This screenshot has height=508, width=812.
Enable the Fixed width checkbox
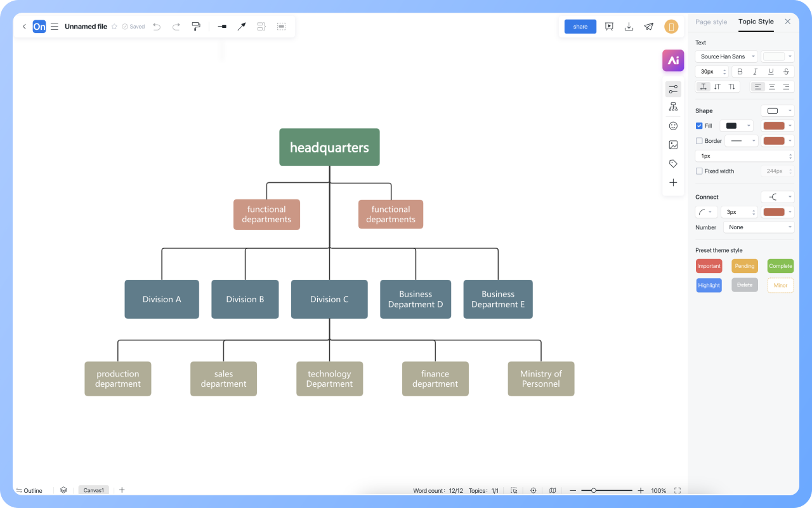click(699, 171)
